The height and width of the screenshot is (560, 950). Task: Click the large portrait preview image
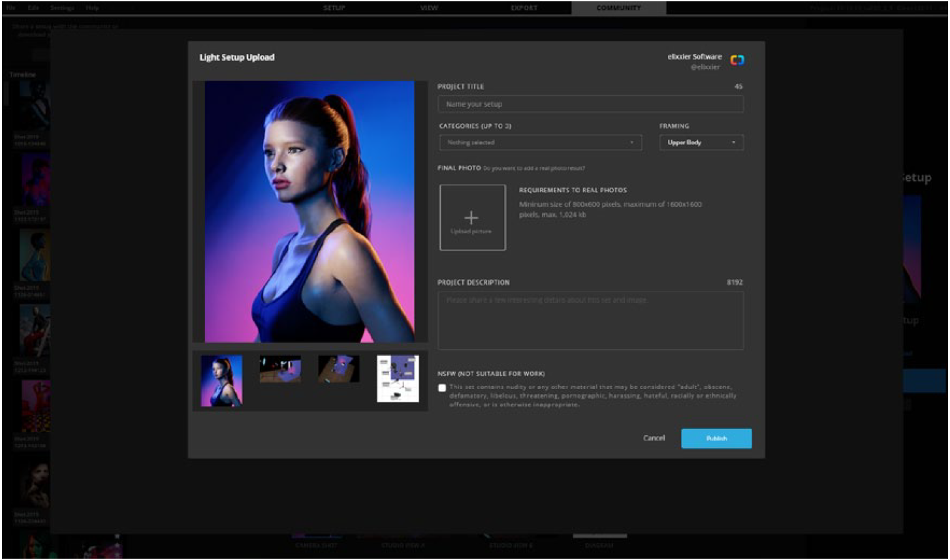(309, 211)
